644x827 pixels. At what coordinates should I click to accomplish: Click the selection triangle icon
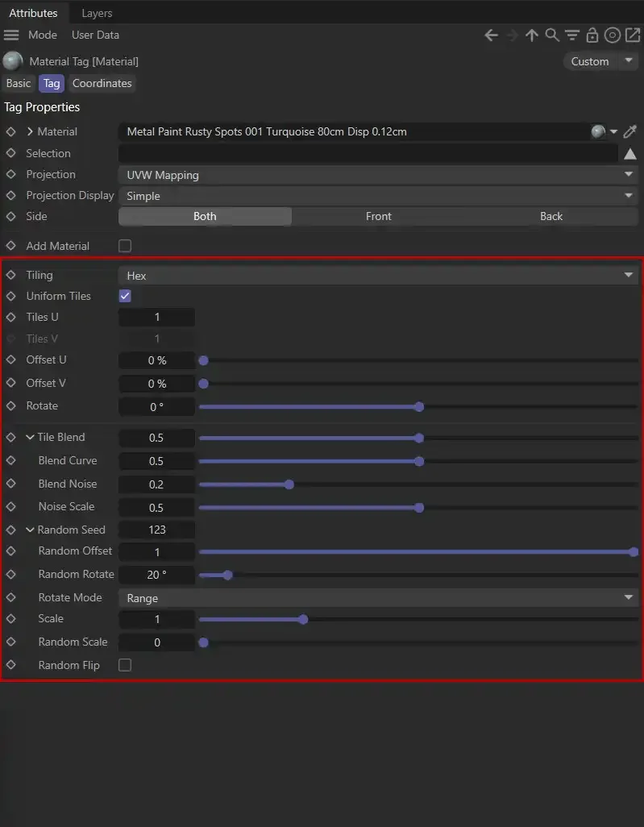pyautogui.click(x=629, y=154)
